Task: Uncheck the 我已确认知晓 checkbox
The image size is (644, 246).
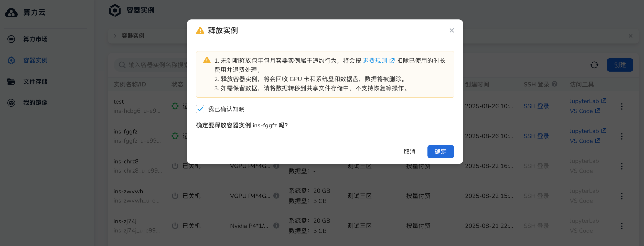Action: (x=200, y=109)
